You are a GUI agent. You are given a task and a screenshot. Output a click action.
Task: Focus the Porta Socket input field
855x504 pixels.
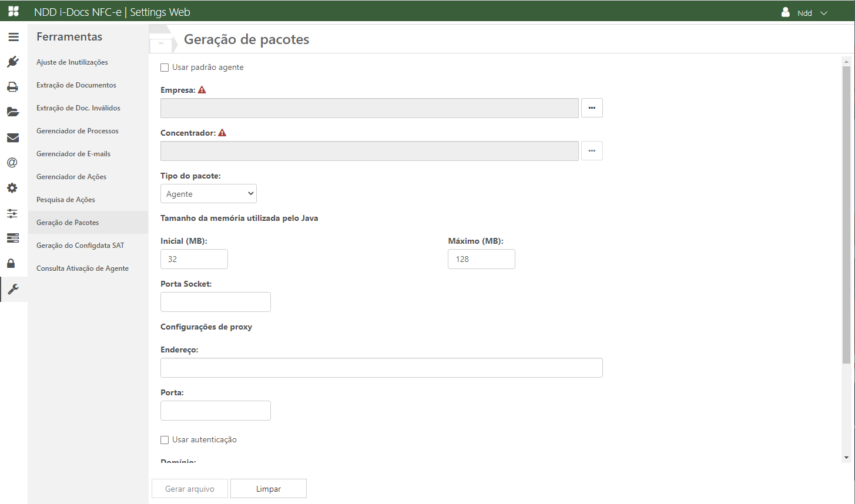click(216, 302)
